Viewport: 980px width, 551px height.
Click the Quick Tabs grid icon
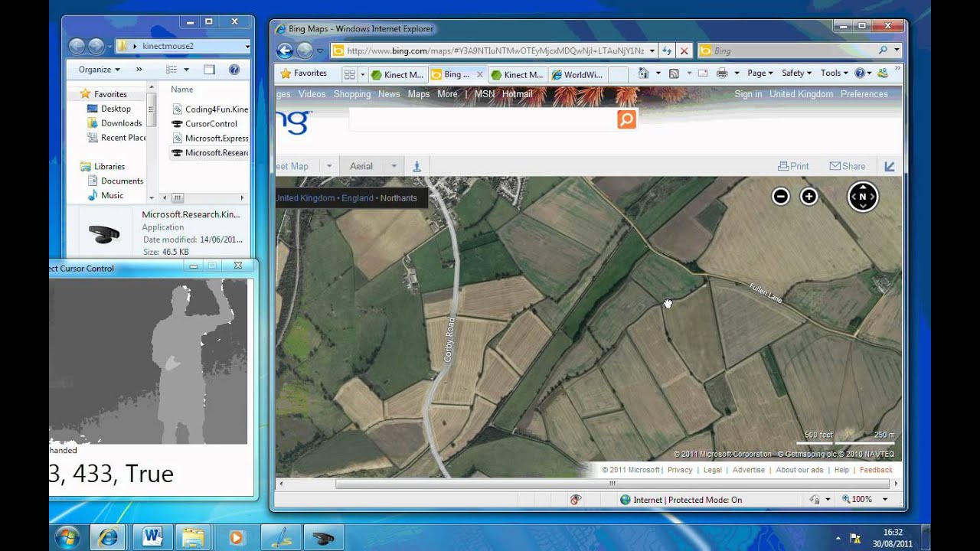pos(349,74)
